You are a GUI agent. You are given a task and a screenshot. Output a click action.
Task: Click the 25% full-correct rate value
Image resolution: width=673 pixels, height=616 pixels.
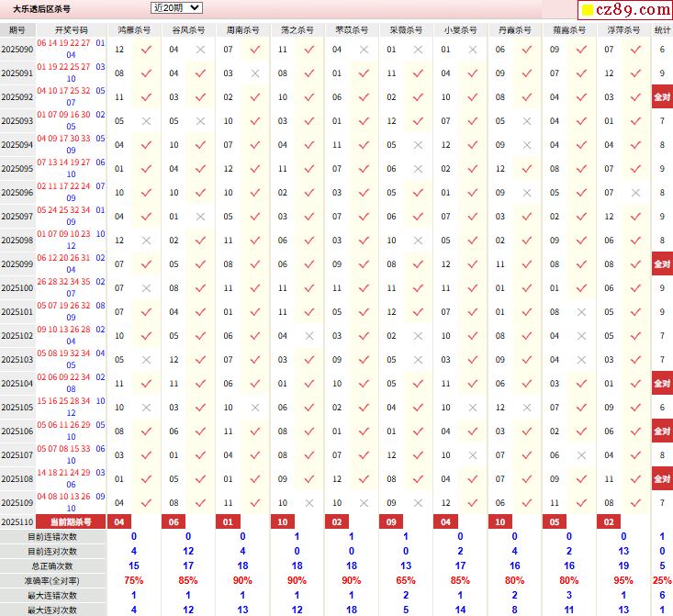pyautogui.click(x=662, y=581)
